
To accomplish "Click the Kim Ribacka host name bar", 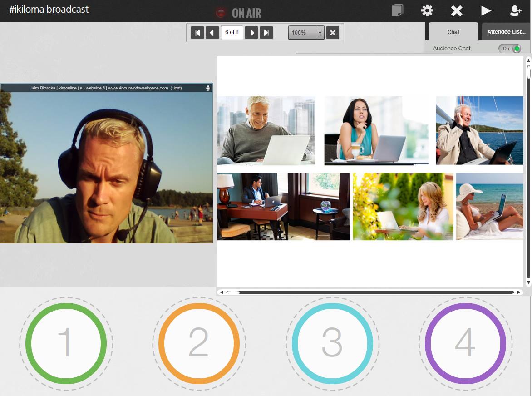I will (107, 88).
